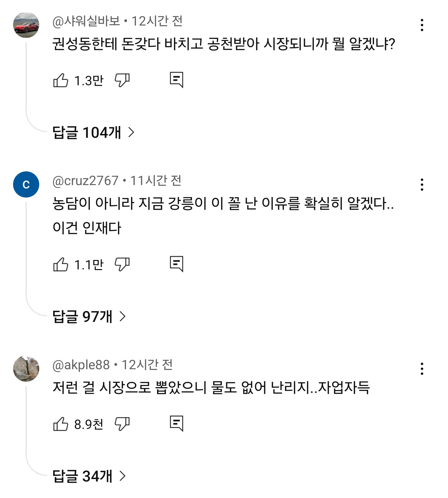Visit the @cruz2767 channel via username
Image resolution: width=448 pixels, height=498 pixels.
click(85, 181)
